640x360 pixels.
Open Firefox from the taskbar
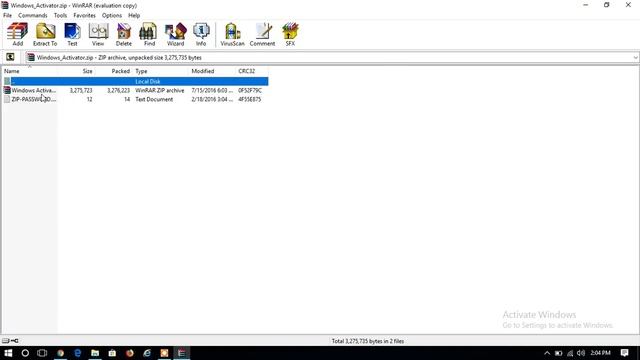pyautogui.click(x=130, y=353)
